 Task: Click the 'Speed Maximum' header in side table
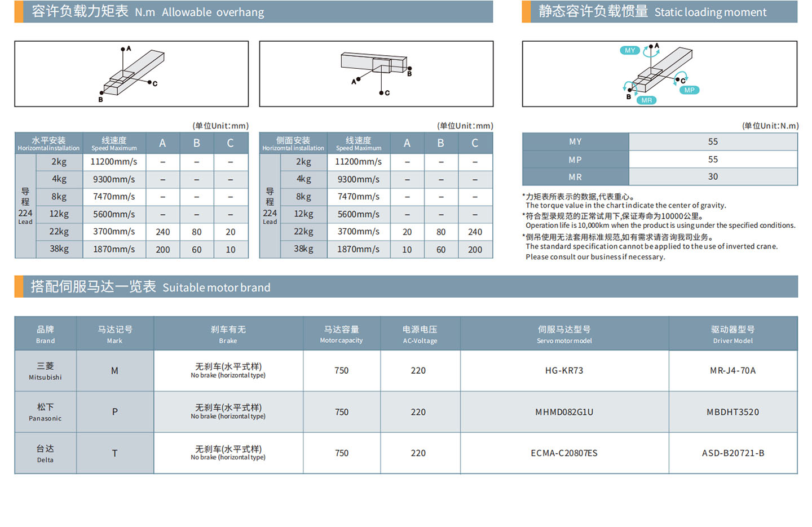(359, 143)
